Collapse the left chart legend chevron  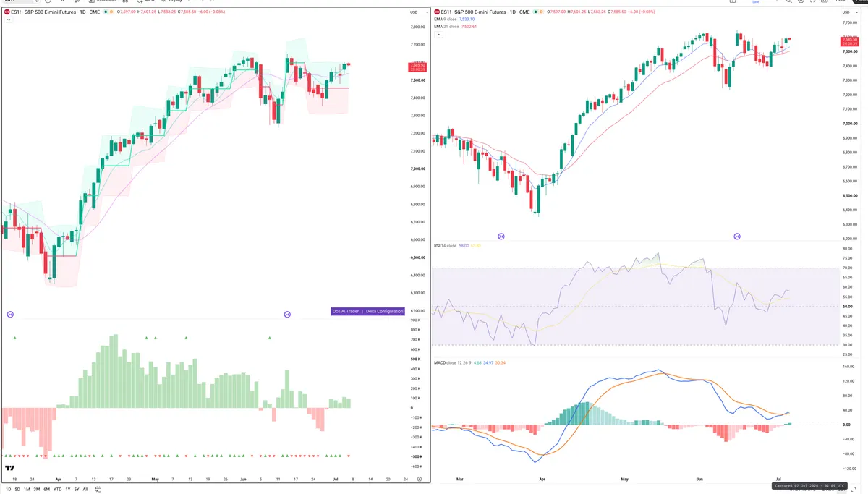(x=7, y=20)
